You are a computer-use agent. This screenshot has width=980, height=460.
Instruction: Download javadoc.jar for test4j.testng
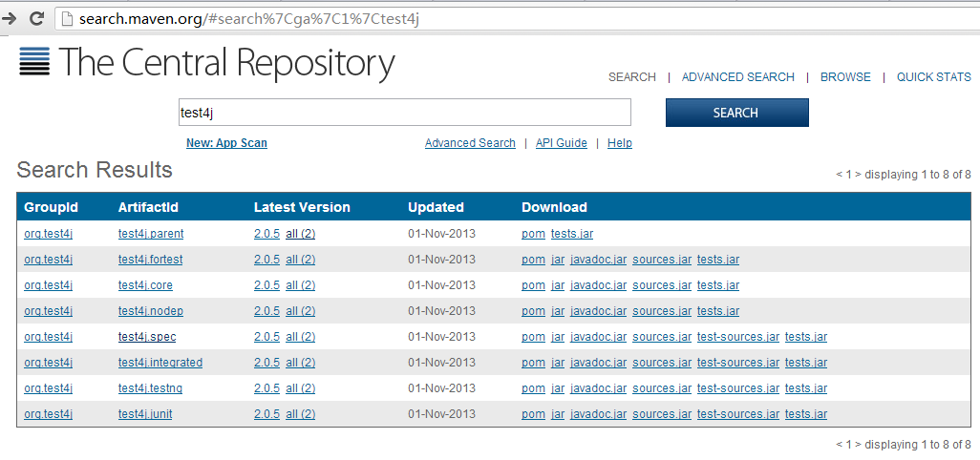point(598,388)
